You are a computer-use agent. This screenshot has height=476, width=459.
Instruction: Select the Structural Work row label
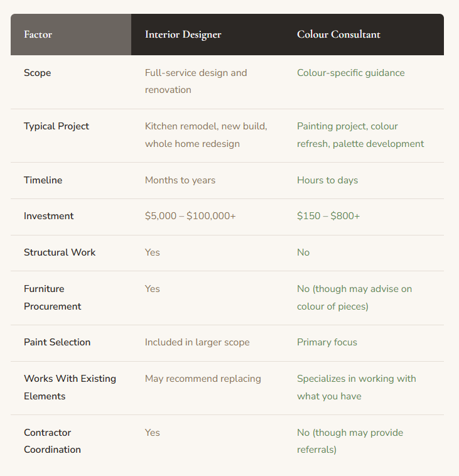tap(60, 252)
